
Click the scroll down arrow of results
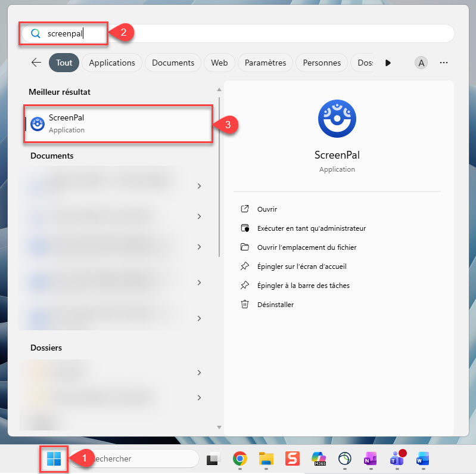pos(219,427)
